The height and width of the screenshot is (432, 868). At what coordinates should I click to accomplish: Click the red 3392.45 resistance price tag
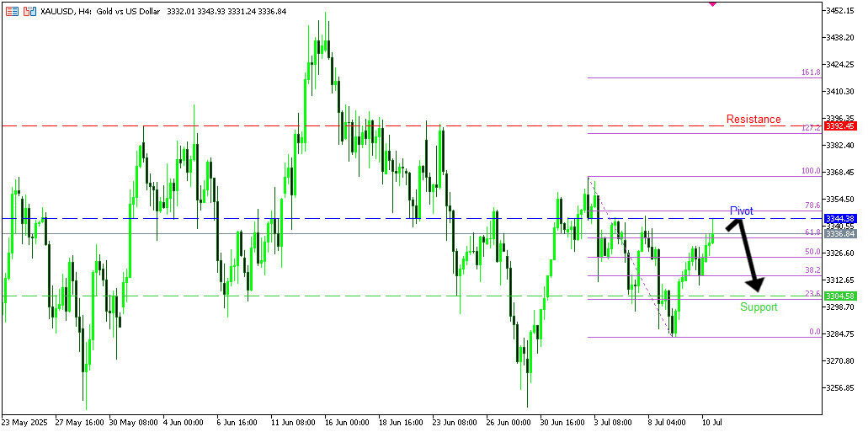840,125
